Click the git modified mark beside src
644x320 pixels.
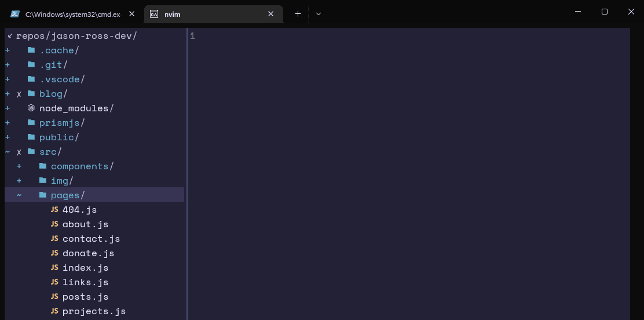click(x=19, y=152)
